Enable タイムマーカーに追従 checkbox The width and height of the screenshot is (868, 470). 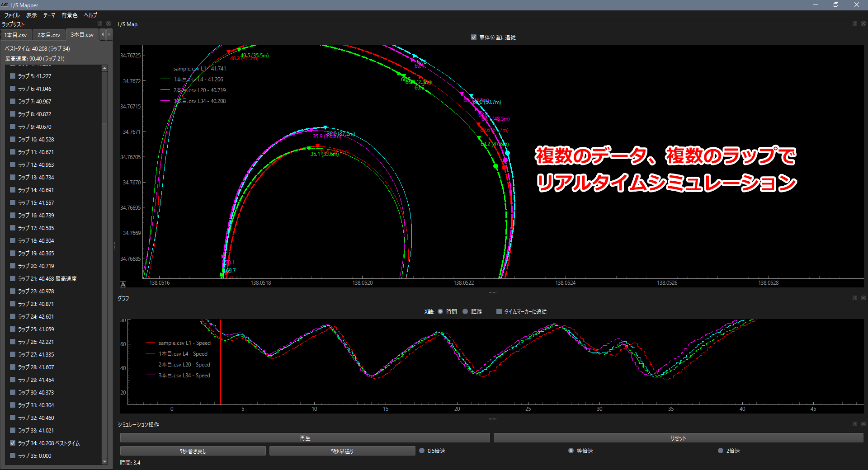coord(499,311)
